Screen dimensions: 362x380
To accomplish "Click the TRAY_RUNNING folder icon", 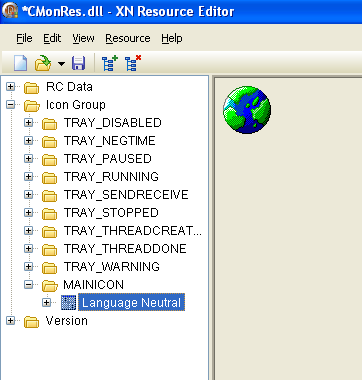I will 50,178.
